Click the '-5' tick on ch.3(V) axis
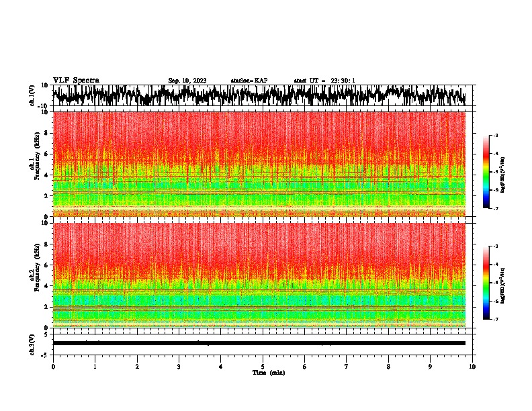 pos(46,355)
